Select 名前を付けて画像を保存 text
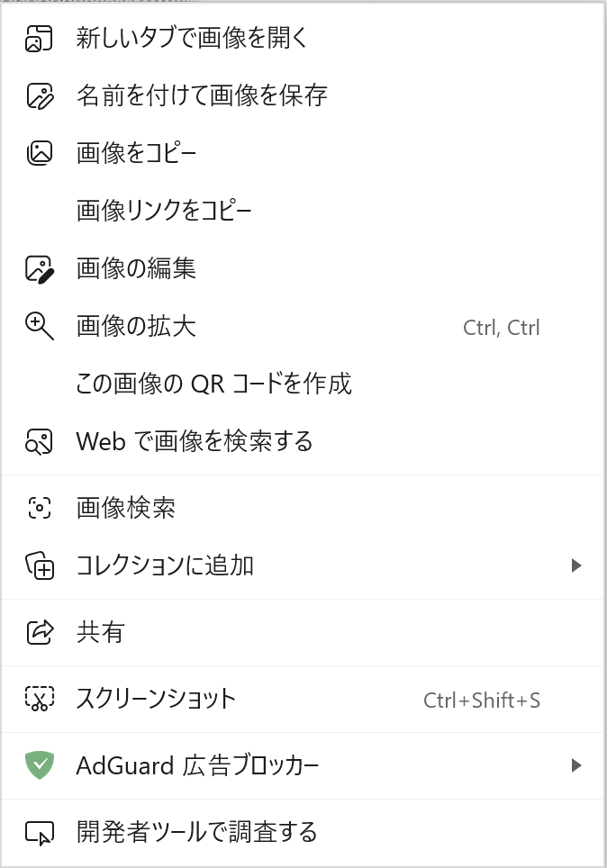The height and width of the screenshot is (868, 607). click(x=202, y=96)
